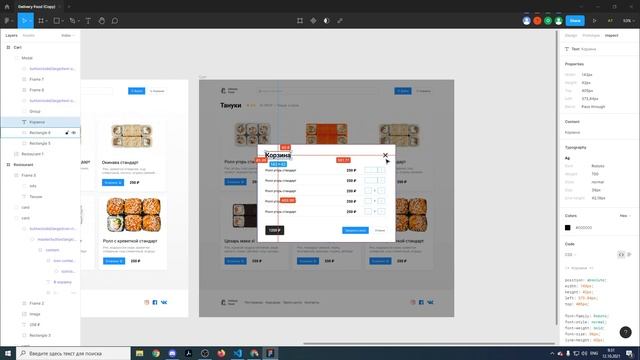Click the VK icon in right frame footer
The image size is (640, 360).
(x=431, y=302)
